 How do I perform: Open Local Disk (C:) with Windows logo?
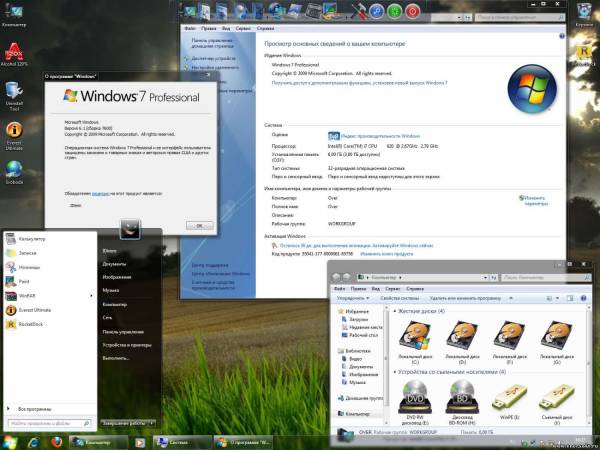click(415, 342)
